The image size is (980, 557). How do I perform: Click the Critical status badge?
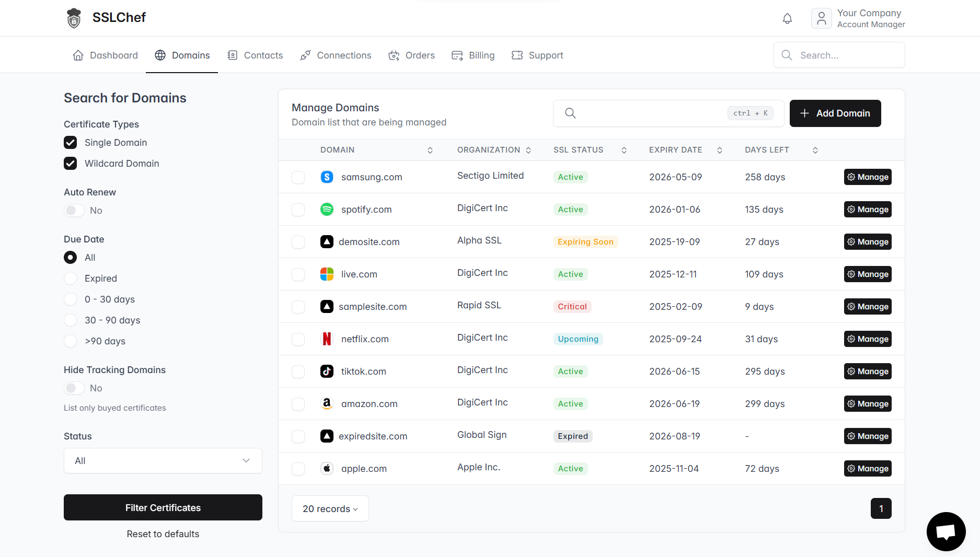tap(572, 307)
